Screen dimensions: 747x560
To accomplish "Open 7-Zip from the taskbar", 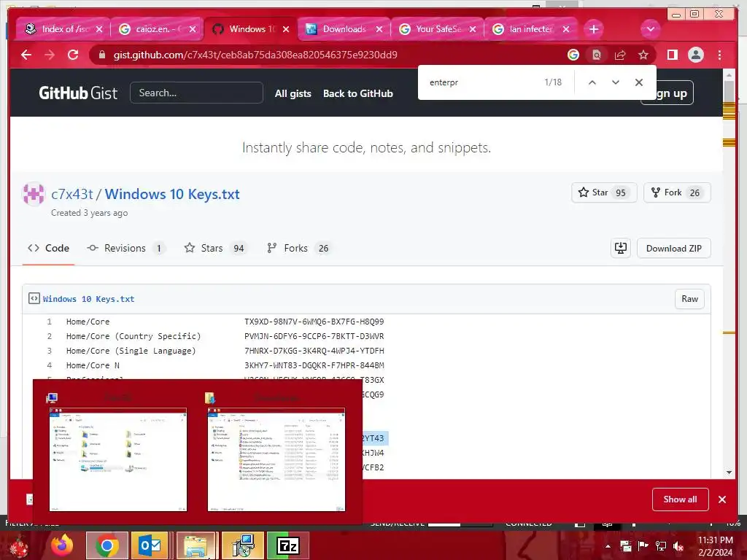I will (287, 545).
